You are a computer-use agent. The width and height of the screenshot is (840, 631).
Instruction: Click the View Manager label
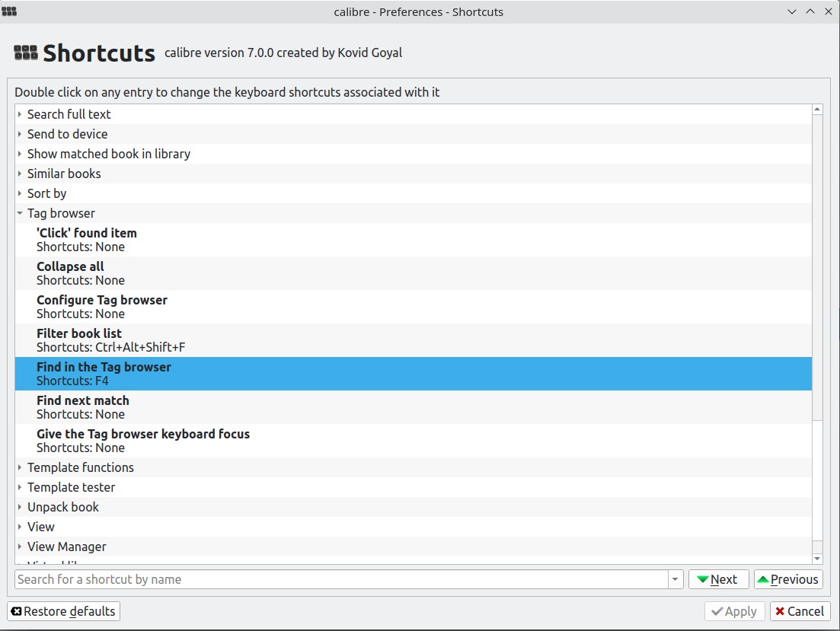click(x=67, y=547)
